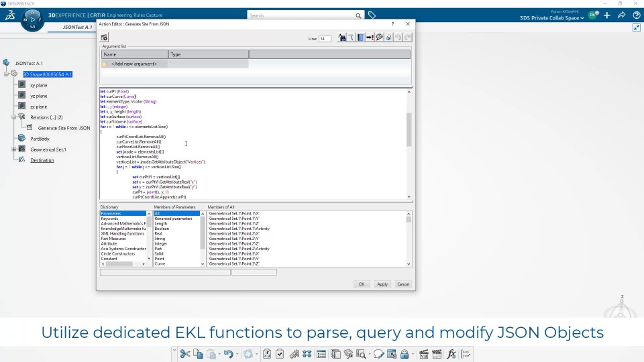Image resolution: width=644 pixels, height=362 pixels.
Task: Open the lock icon dropdown arrow
Action: 413,354
